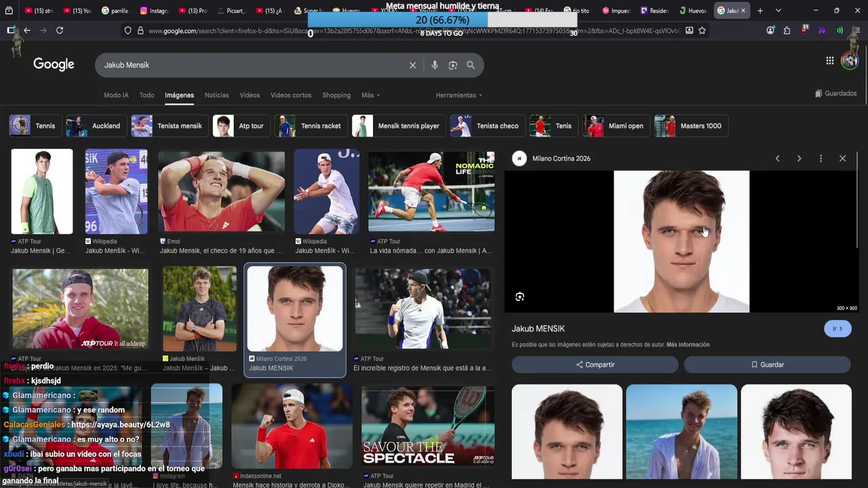Go to next image in preview
Viewport: 868px width, 488px height.
point(799,159)
